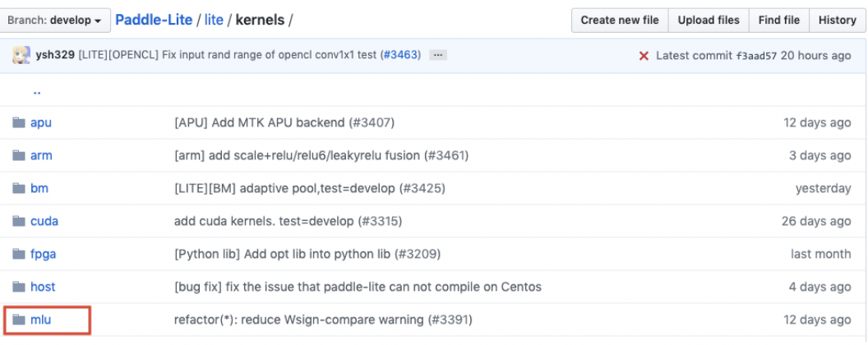Open pull request #3463 link
Viewport: 868px width, 345px height.
coord(400,55)
